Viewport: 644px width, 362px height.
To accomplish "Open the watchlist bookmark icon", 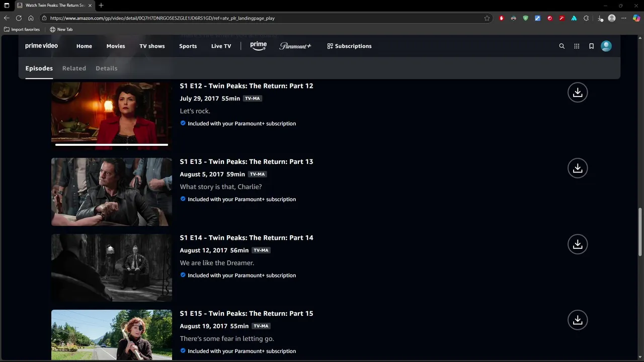I will (x=591, y=46).
